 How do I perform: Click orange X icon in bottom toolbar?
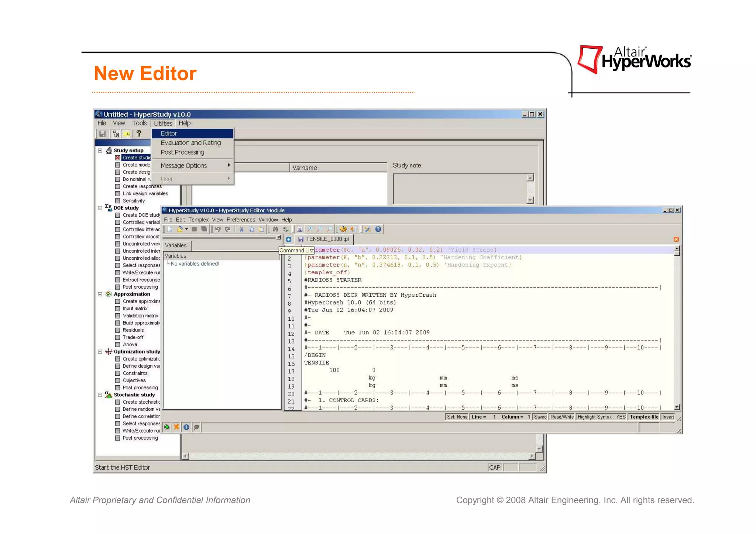[x=176, y=427]
